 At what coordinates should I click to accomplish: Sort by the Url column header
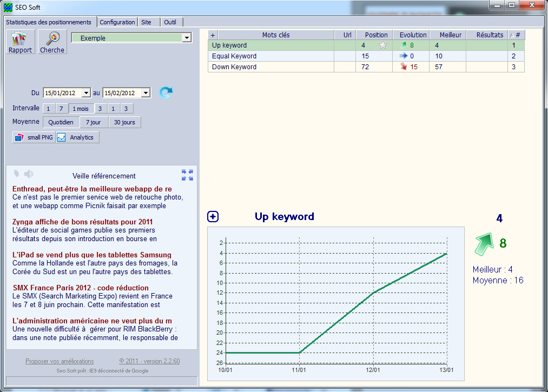[x=345, y=35]
